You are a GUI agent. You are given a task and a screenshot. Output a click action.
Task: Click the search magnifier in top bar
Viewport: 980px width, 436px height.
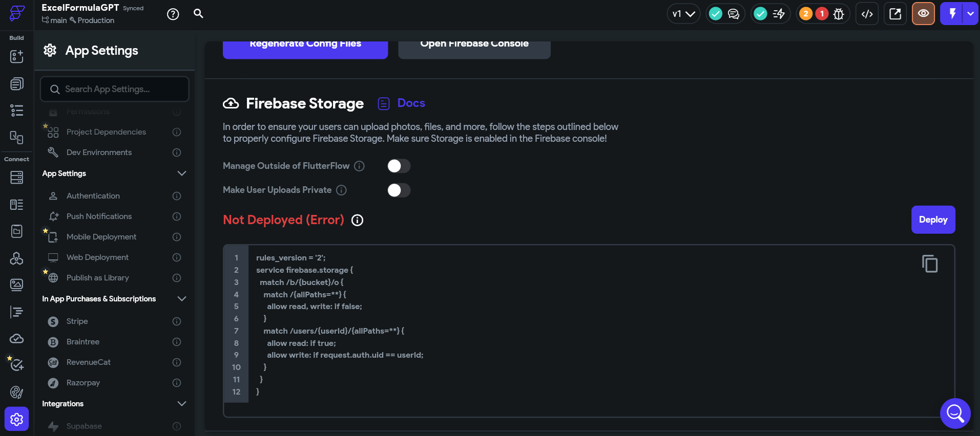point(198,14)
